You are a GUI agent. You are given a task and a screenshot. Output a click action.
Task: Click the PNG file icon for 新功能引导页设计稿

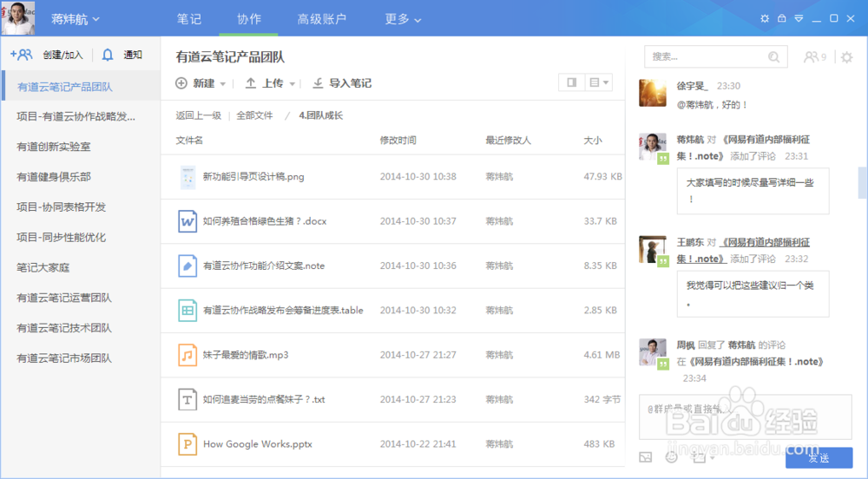click(x=187, y=177)
